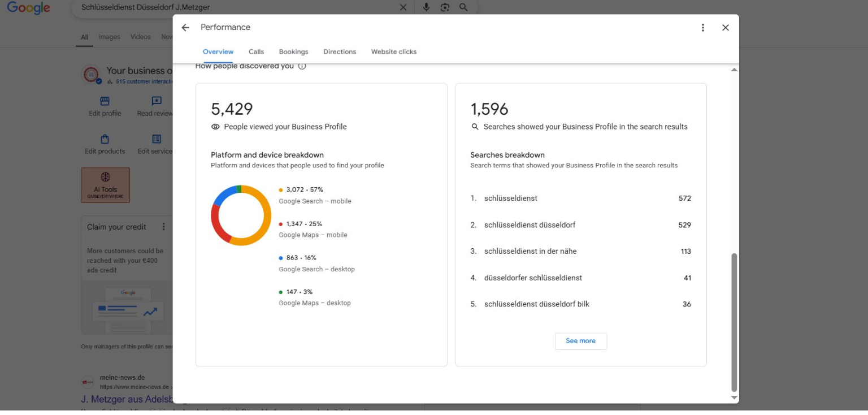This screenshot has height=415, width=868.
Task: Click the Edit profile storefront icon
Action: [x=105, y=101]
